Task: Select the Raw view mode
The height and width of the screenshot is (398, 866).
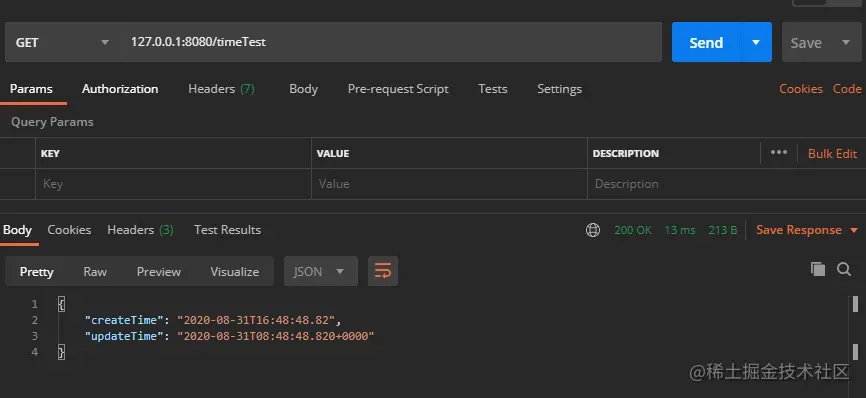Action: point(95,272)
